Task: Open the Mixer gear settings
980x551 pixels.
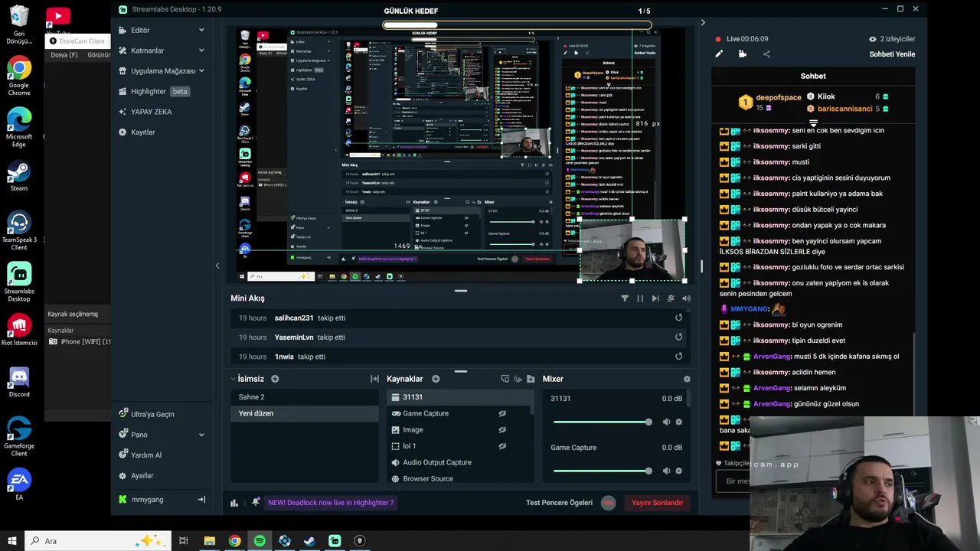Action: coord(687,379)
